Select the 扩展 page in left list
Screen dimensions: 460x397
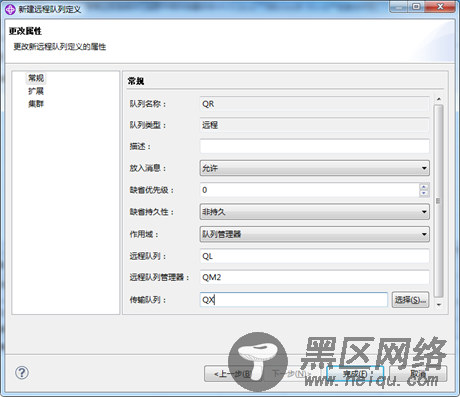point(36,91)
